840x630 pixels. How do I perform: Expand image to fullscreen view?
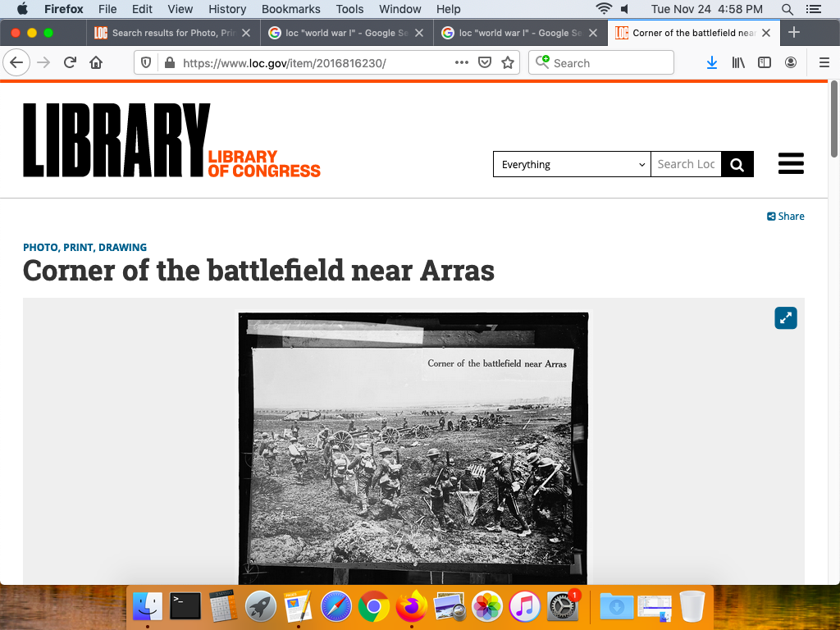coord(786,318)
